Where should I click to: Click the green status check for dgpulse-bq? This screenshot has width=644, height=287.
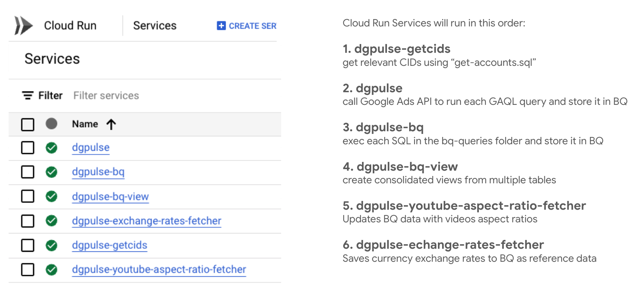click(51, 172)
